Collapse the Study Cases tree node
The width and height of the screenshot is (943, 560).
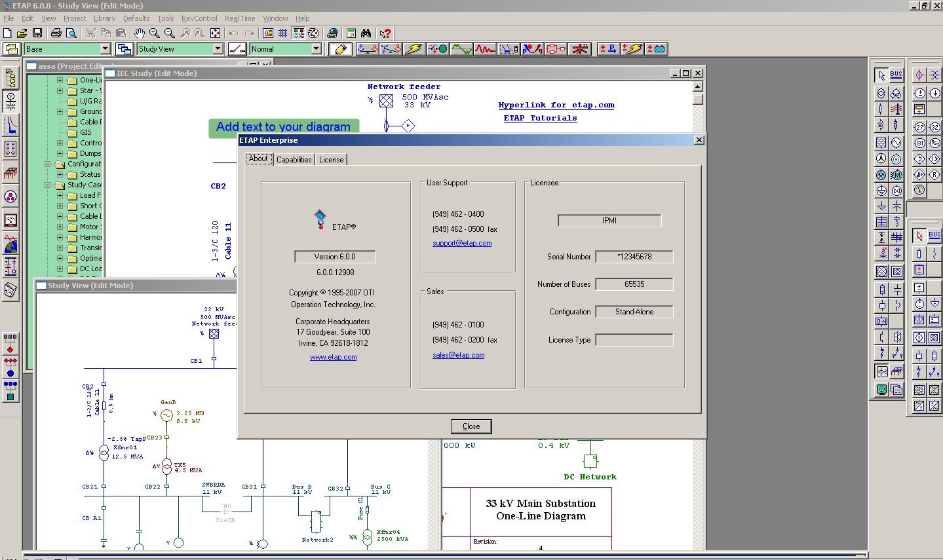pyautogui.click(x=48, y=185)
